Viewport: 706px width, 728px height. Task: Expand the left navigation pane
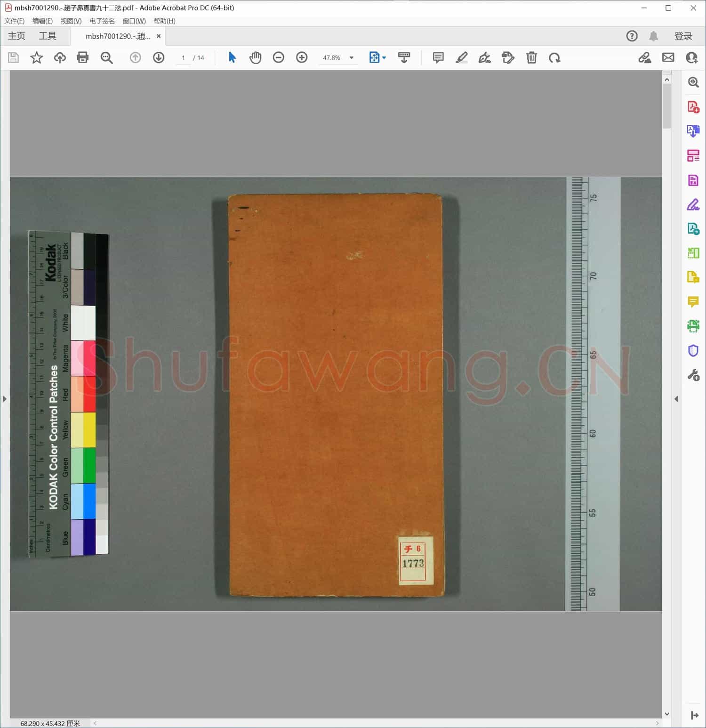pyautogui.click(x=5, y=399)
